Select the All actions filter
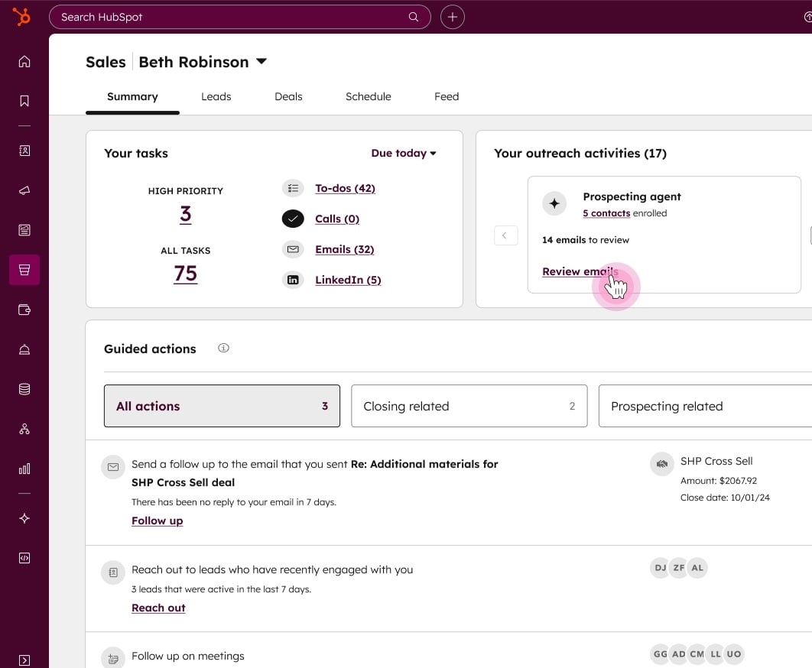 pyautogui.click(x=222, y=406)
